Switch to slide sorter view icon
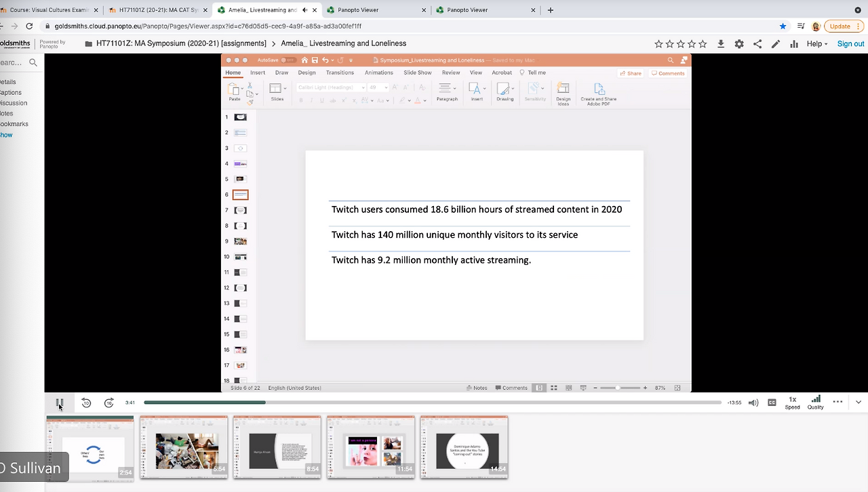This screenshot has width=868, height=492. pyautogui.click(x=554, y=388)
